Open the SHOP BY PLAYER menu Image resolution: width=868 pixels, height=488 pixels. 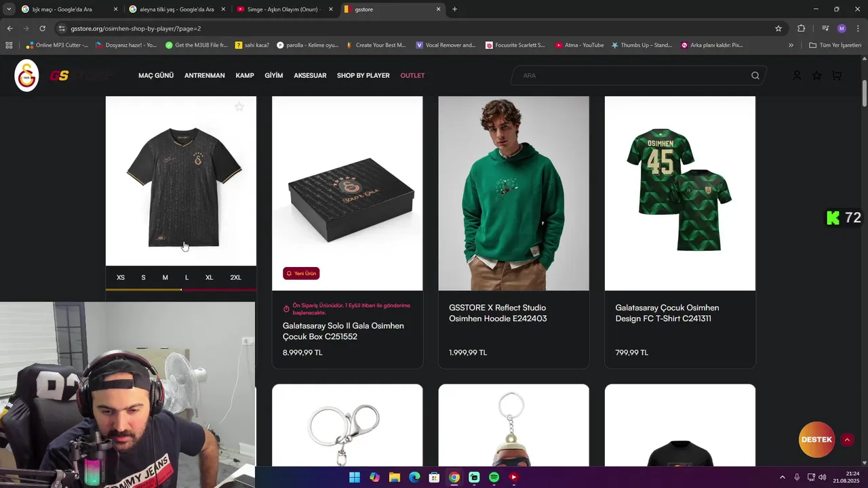pyautogui.click(x=363, y=75)
